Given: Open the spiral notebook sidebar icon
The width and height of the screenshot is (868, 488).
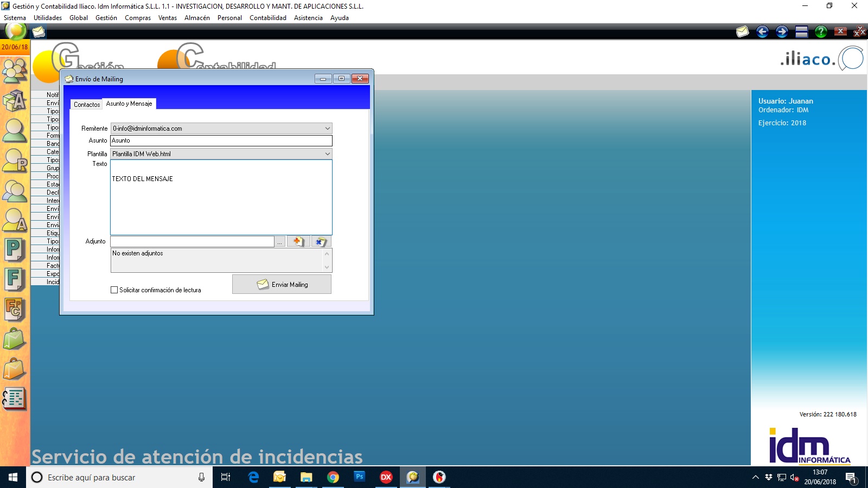Looking at the screenshot, I should 15,399.
